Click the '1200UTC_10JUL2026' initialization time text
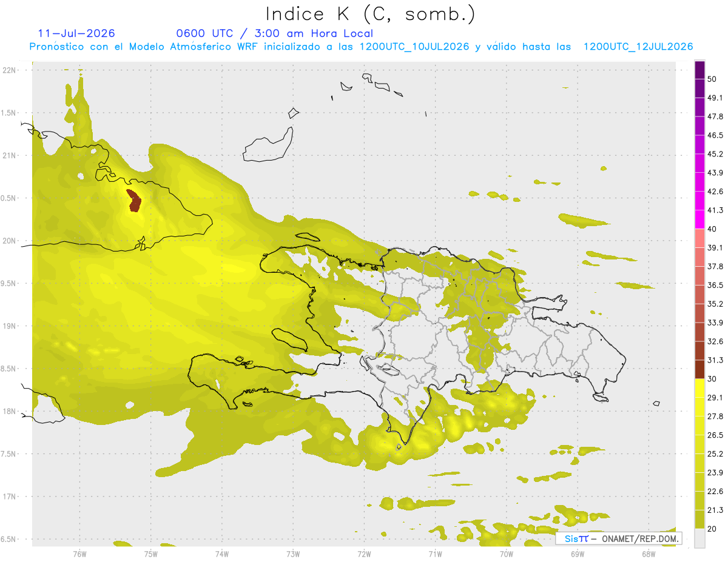728x562 pixels. pos(414,47)
